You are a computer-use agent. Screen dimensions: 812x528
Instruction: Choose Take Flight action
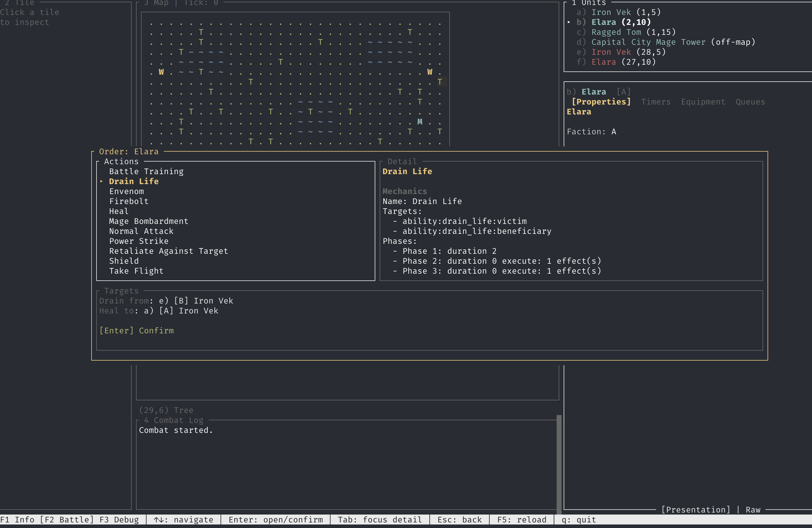tap(136, 271)
